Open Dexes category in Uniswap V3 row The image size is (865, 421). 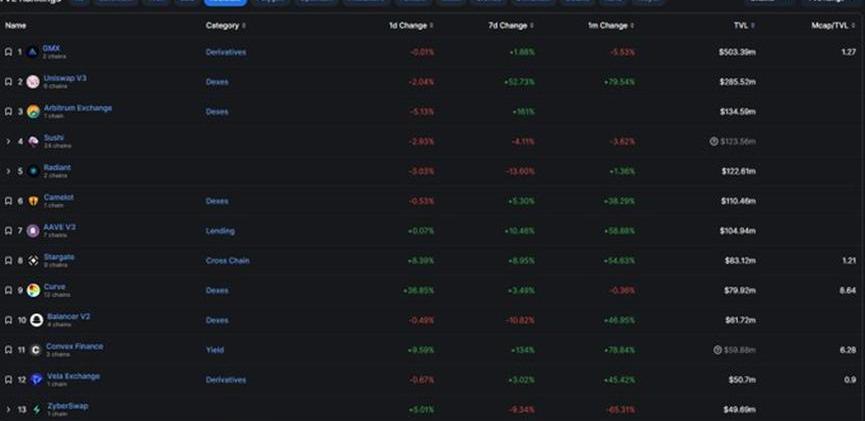[217, 82]
